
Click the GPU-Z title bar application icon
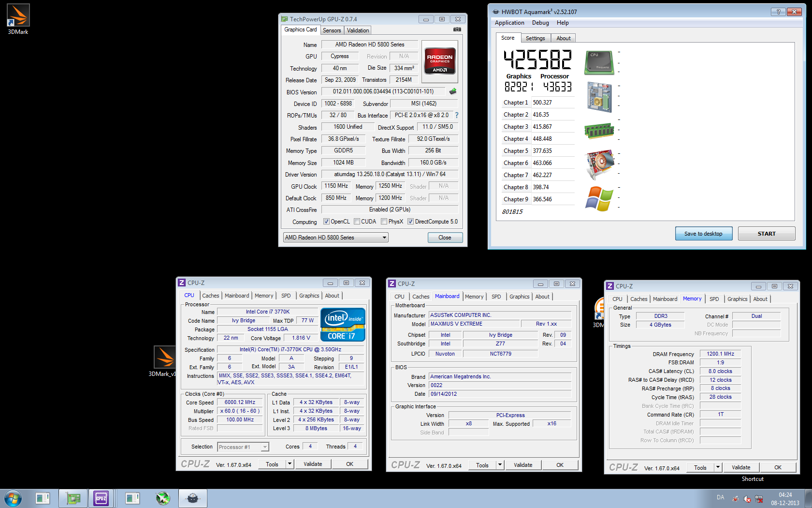[x=285, y=19]
